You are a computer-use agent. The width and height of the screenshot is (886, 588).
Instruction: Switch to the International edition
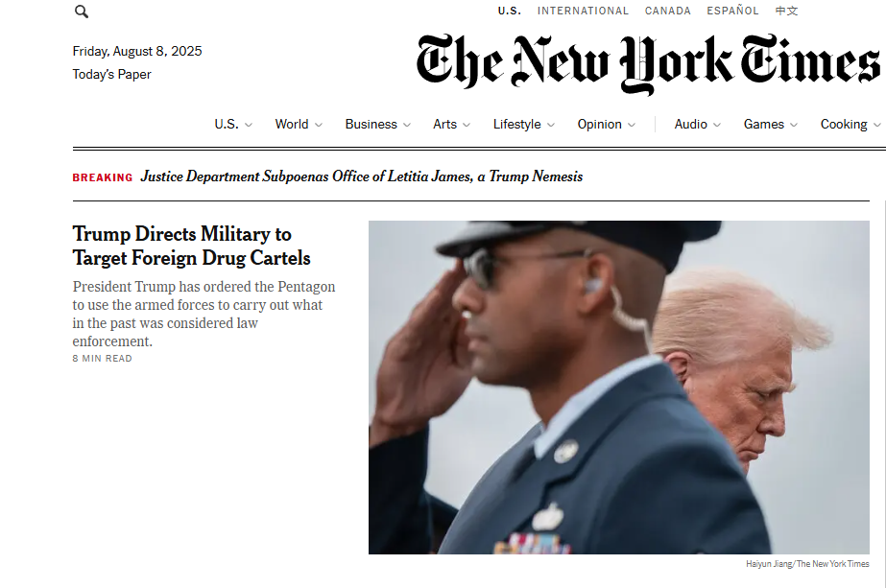pos(583,11)
